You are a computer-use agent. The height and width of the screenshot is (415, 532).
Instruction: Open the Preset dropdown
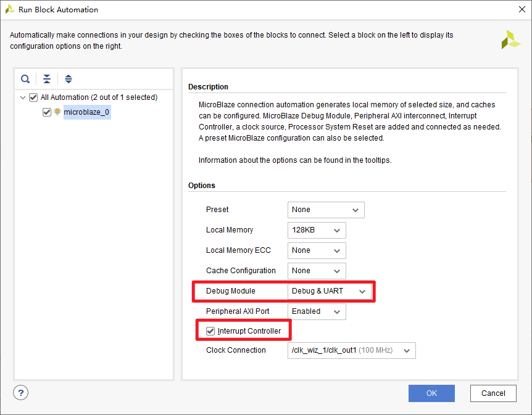click(326, 210)
